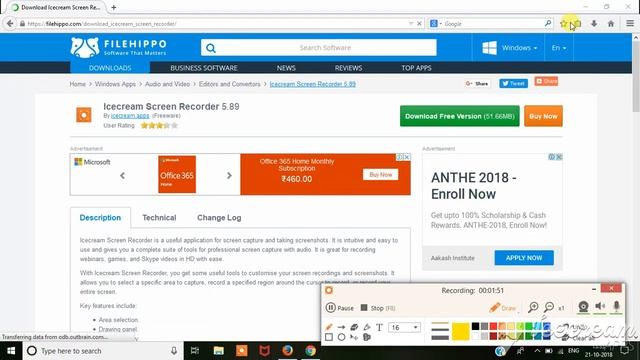This screenshot has height=360, width=640.
Task: Toggle the Draw panel in recorder
Action: (503, 308)
